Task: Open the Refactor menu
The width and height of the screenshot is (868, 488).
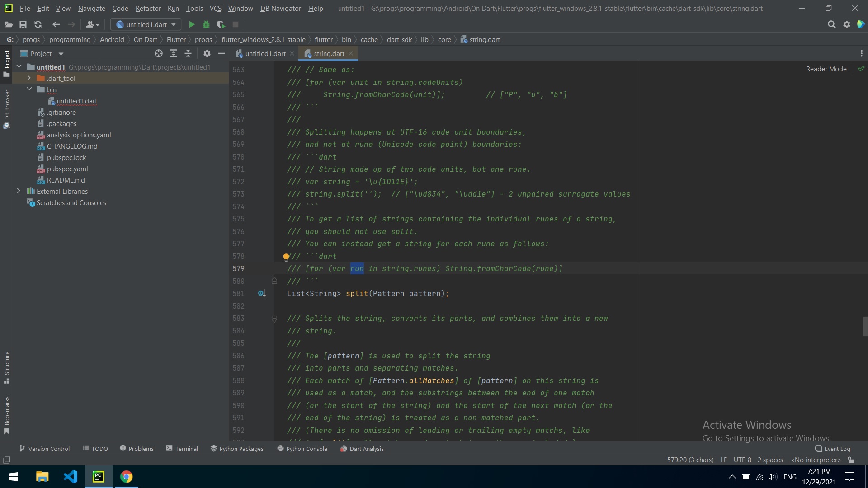Action: [148, 8]
